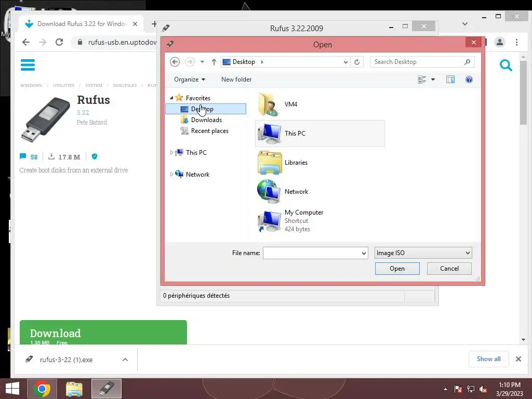
Task: Create a New folder
Action: click(236, 79)
